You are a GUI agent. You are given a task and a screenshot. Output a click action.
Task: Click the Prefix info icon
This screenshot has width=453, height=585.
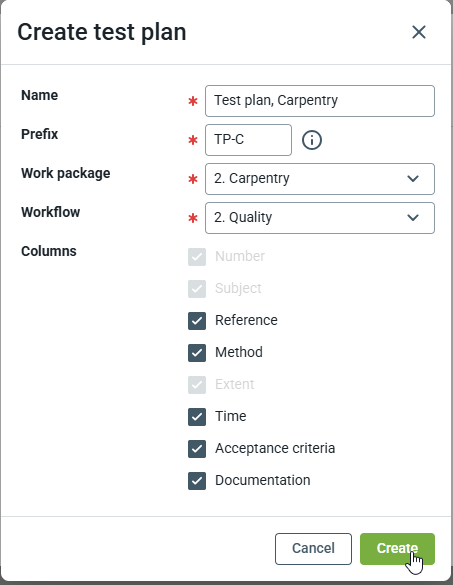[x=312, y=140]
